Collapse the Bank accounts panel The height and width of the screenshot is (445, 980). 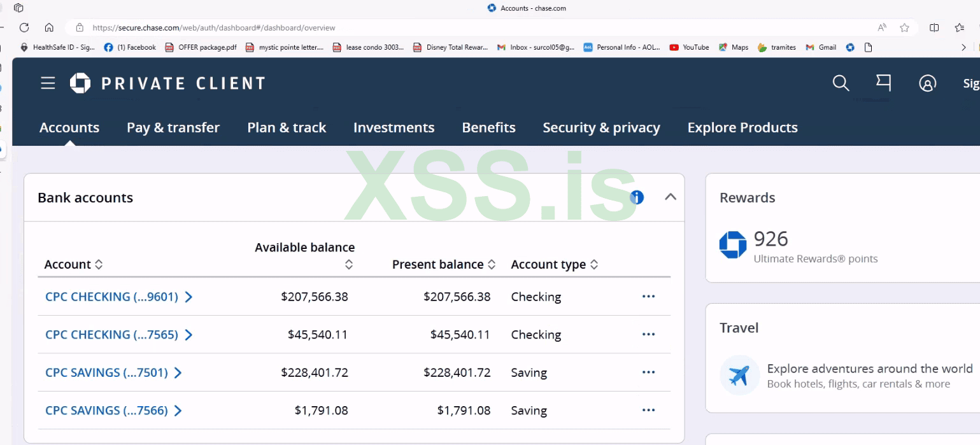(670, 197)
